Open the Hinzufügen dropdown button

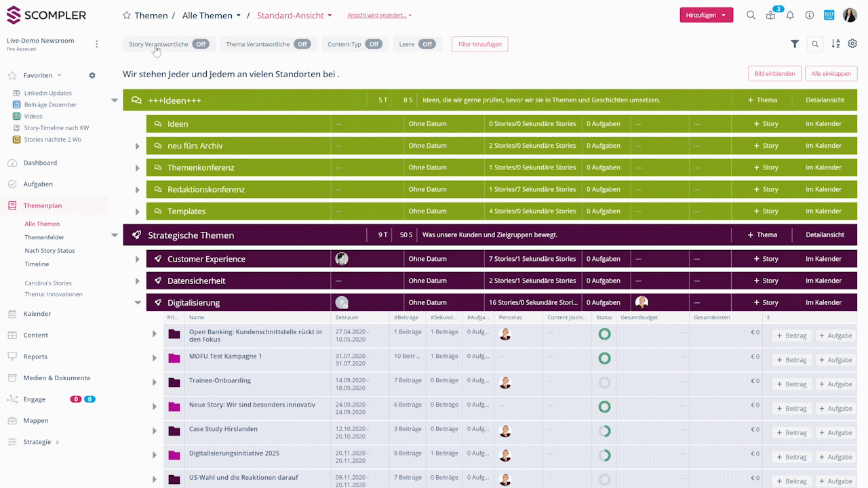(x=706, y=15)
